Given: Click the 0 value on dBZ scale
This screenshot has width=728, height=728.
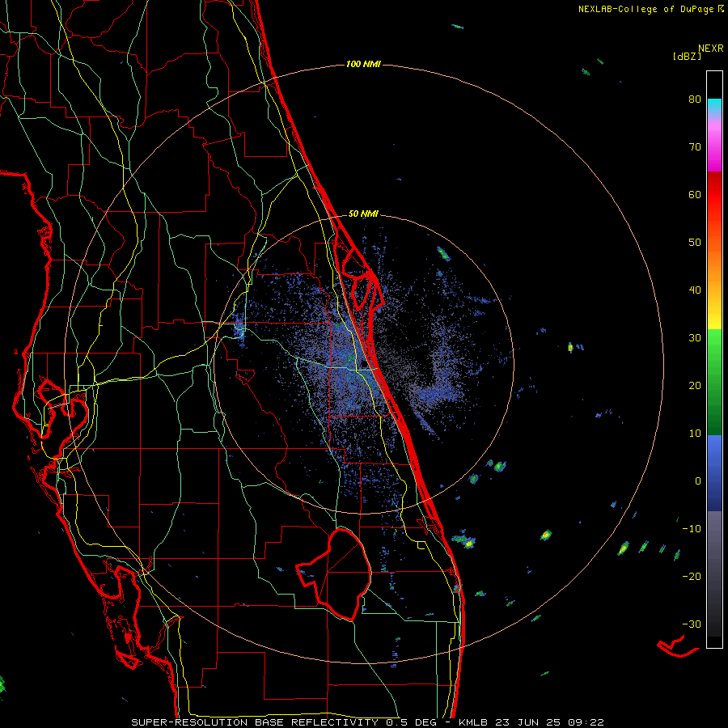Looking at the screenshot, I should [698, 481].
